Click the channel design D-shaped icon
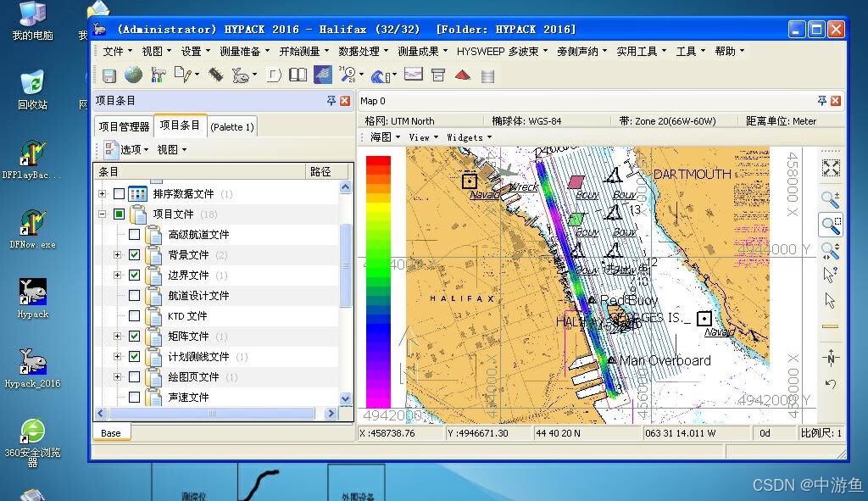Image resolution: width=868 pixels, height=501 pixels. (274, 75)
